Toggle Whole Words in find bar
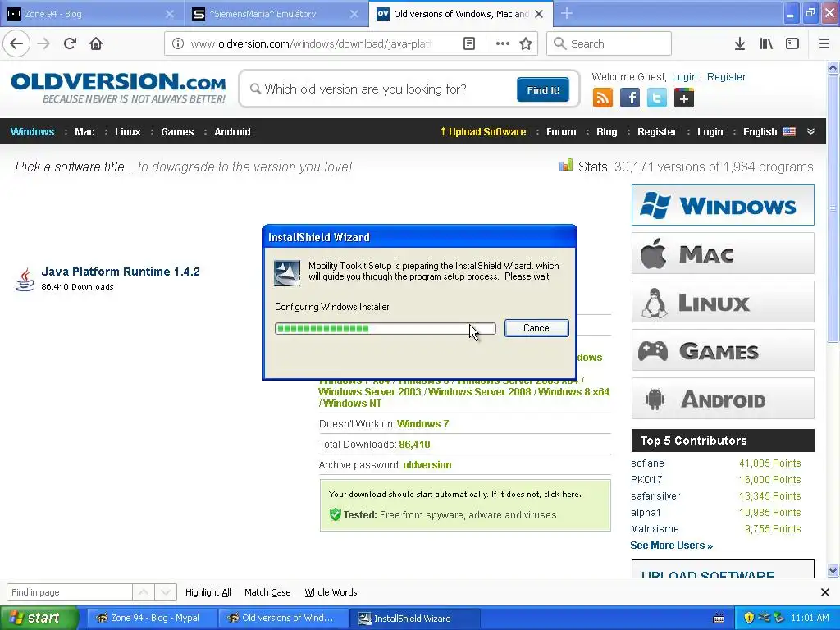This screenshot has height=630, width=840. point(331,592)
